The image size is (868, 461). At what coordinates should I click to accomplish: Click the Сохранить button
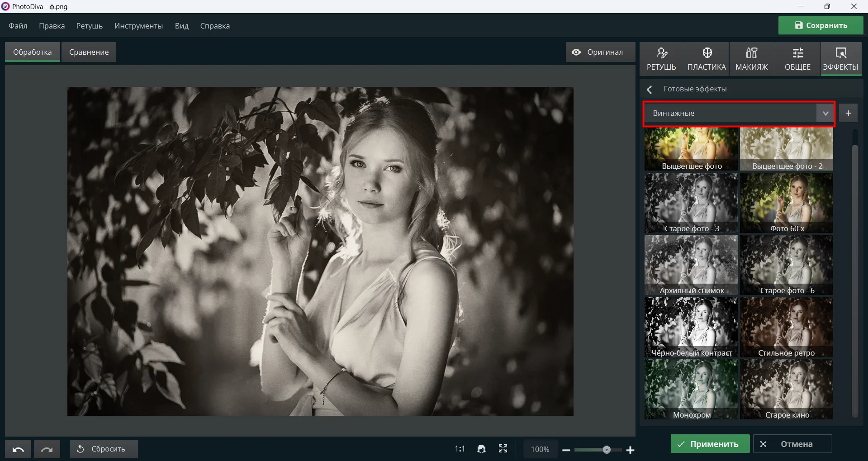point(821,25)
